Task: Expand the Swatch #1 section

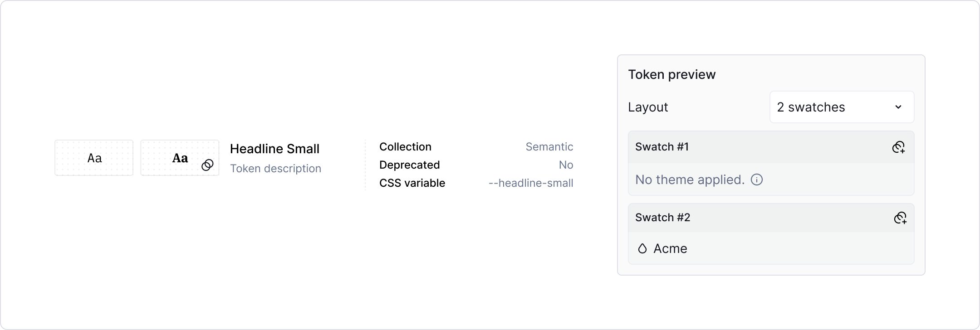Action: pos(662,147)
